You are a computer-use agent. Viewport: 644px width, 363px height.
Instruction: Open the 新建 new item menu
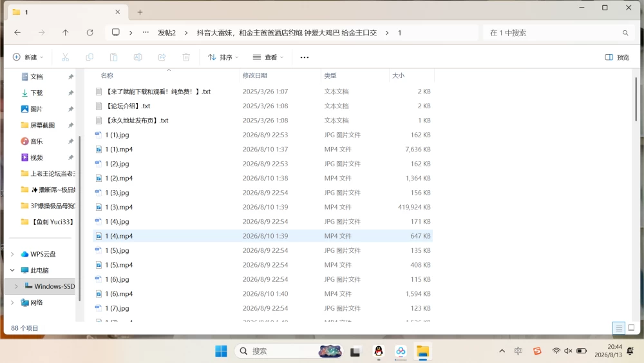point(28,57)
